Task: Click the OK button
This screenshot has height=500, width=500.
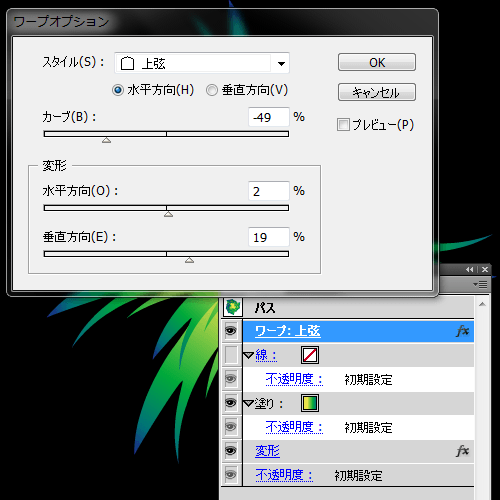Action: click(x=377, y=62)
